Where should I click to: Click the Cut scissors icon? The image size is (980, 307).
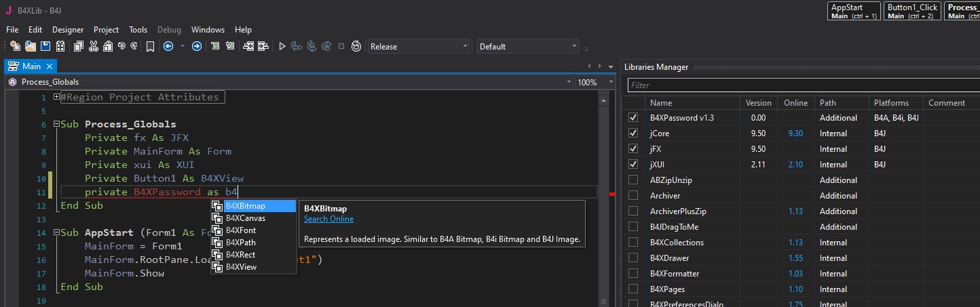click(93, 46)
